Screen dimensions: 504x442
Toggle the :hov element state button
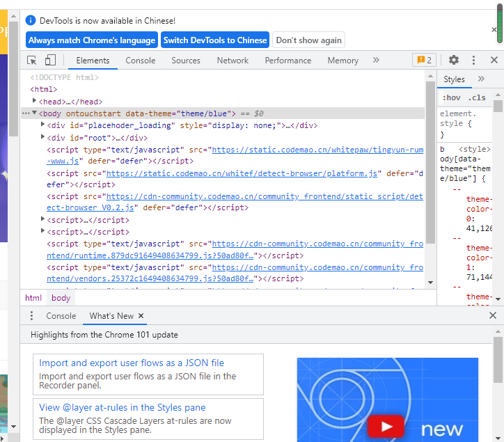(x=451, y=97)
